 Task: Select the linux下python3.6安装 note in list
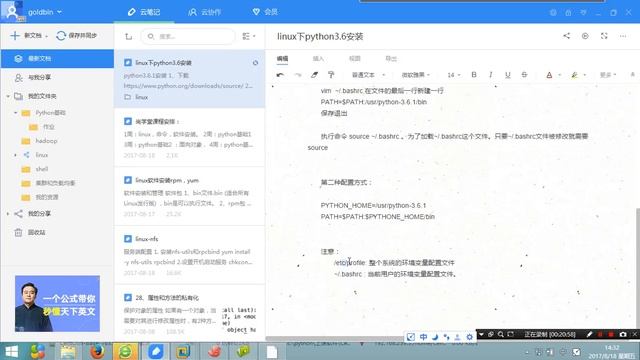coord(189,79)
